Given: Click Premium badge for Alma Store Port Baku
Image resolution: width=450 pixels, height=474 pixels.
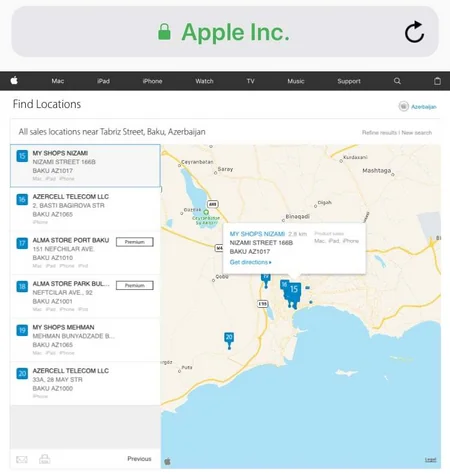Looking at the screenshot, I should click(x=135, y=242).
